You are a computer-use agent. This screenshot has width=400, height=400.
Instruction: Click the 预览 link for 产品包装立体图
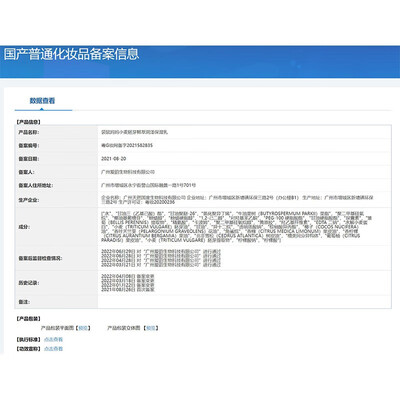click(151, 328)
